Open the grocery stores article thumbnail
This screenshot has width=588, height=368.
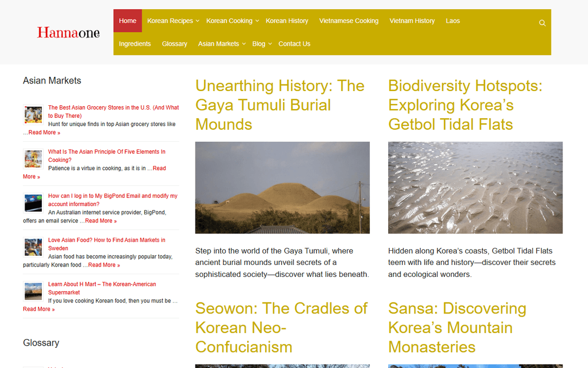33,114
